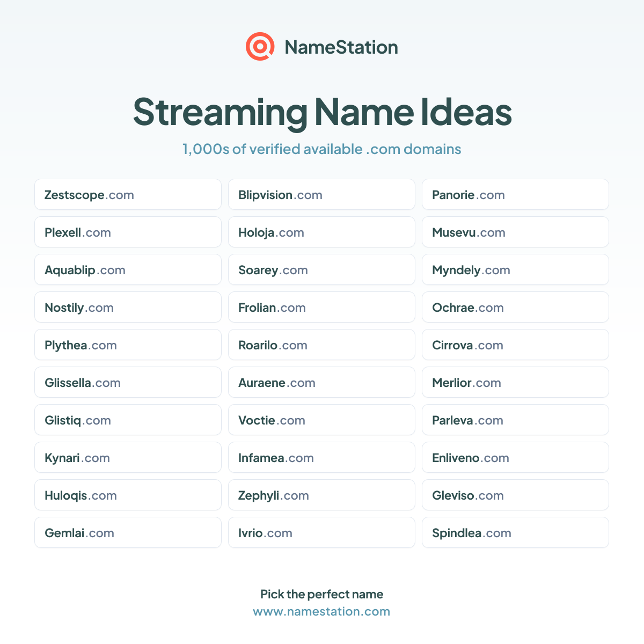Click the Huloqis.com domain card
The width and height of the screenshot is (644, 644).
pos(128,495)
